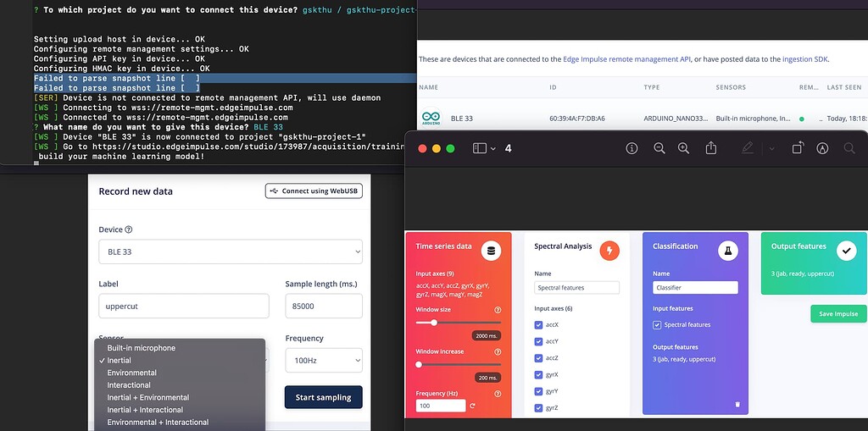
Task: Toggle the gyrZ input axis checkbox
Action: [538, 408]
